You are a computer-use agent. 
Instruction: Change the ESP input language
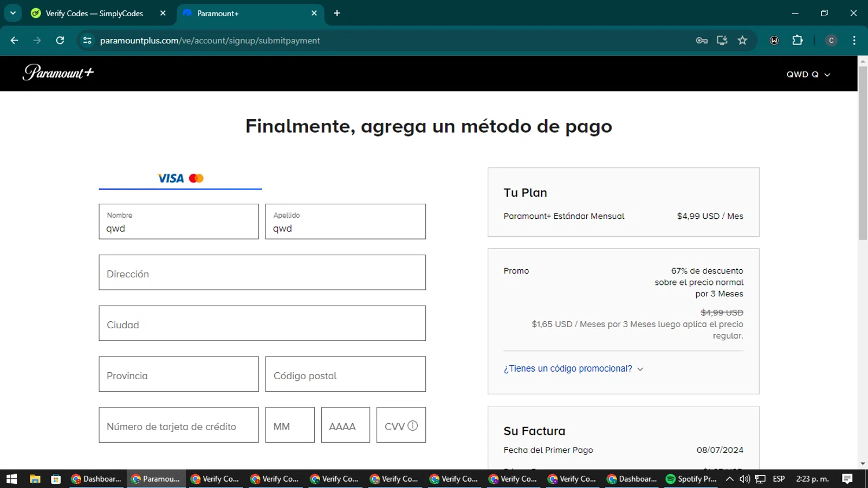tap(779, 479)
